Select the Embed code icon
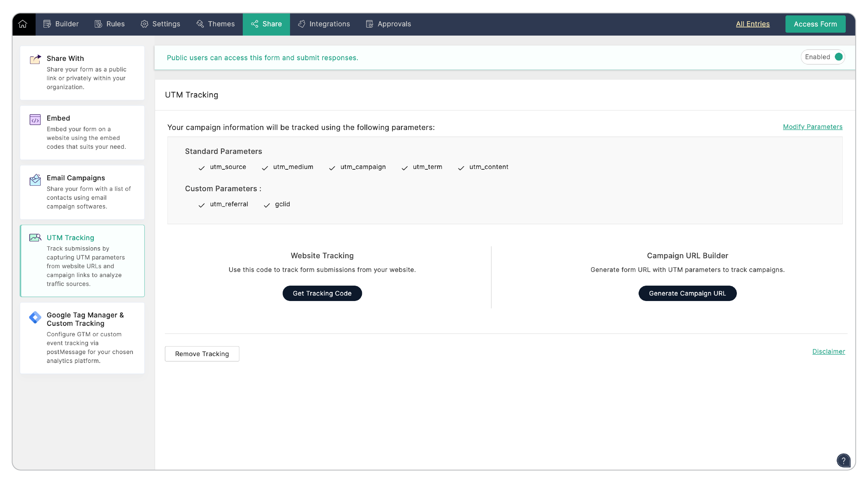The image size is (868, 483). (35, 119)
